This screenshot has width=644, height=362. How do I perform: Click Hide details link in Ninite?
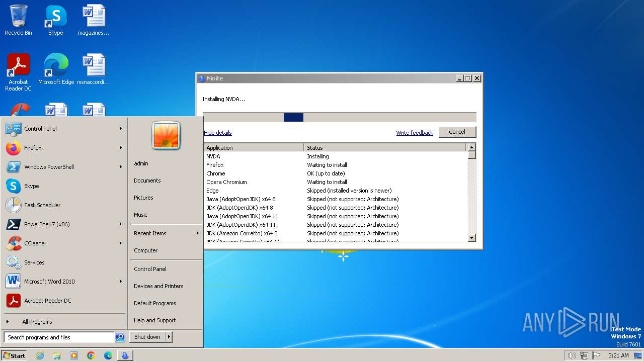218,133
